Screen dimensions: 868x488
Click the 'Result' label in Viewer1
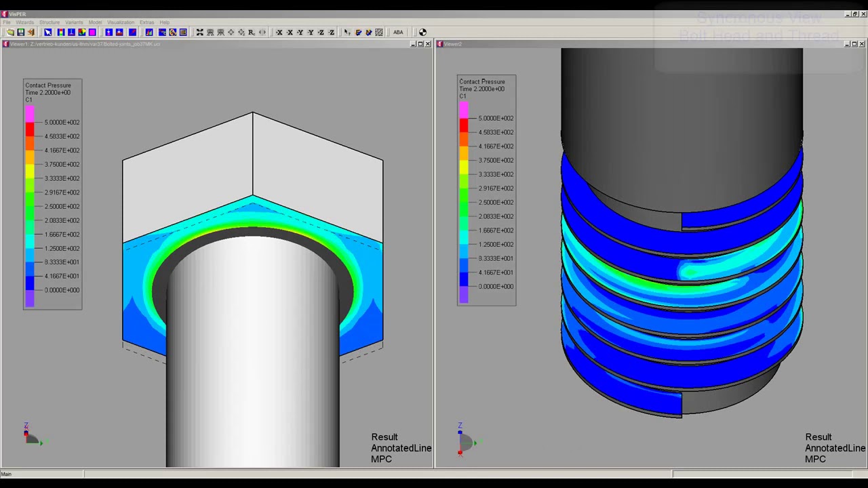(384, 437)
